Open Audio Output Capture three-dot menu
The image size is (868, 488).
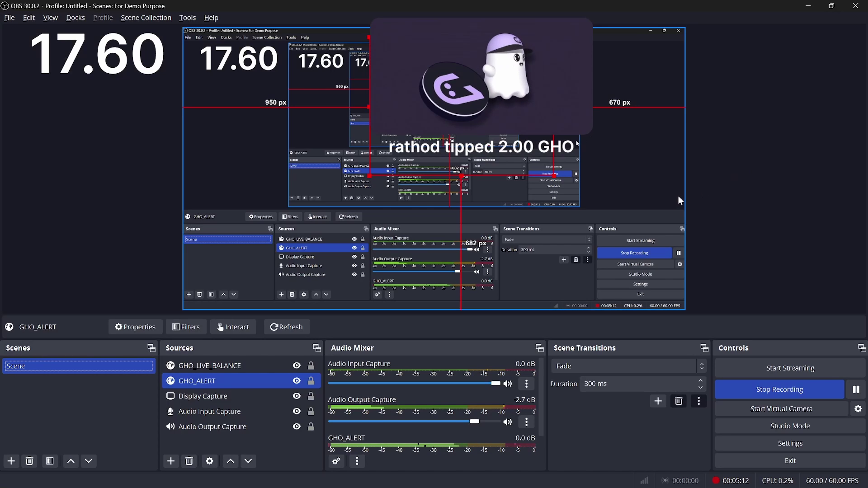click(526, 422)
